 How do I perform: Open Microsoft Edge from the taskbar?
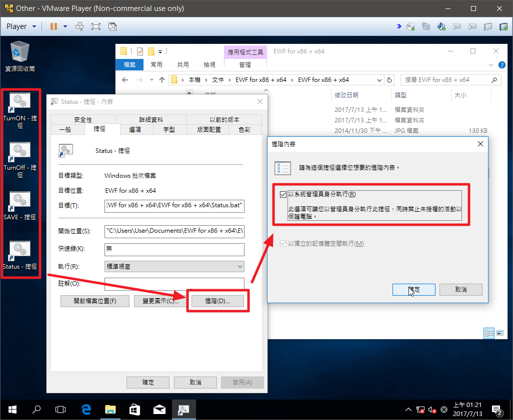[86, 410]
